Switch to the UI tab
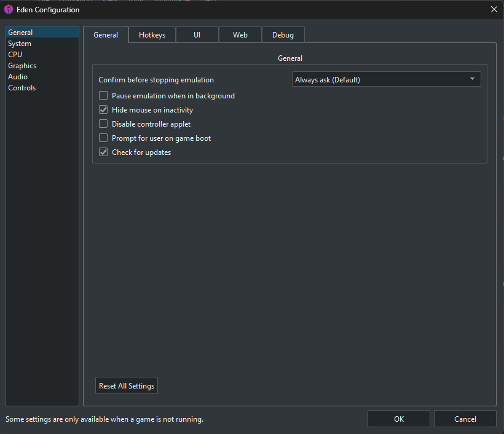Viewport: 504px width, 434px height. (197, 34)
